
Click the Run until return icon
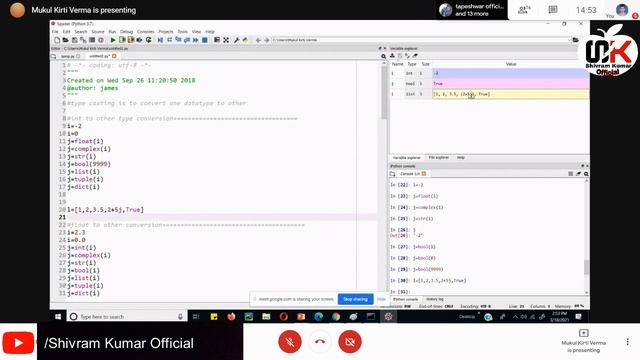[187, 40]
